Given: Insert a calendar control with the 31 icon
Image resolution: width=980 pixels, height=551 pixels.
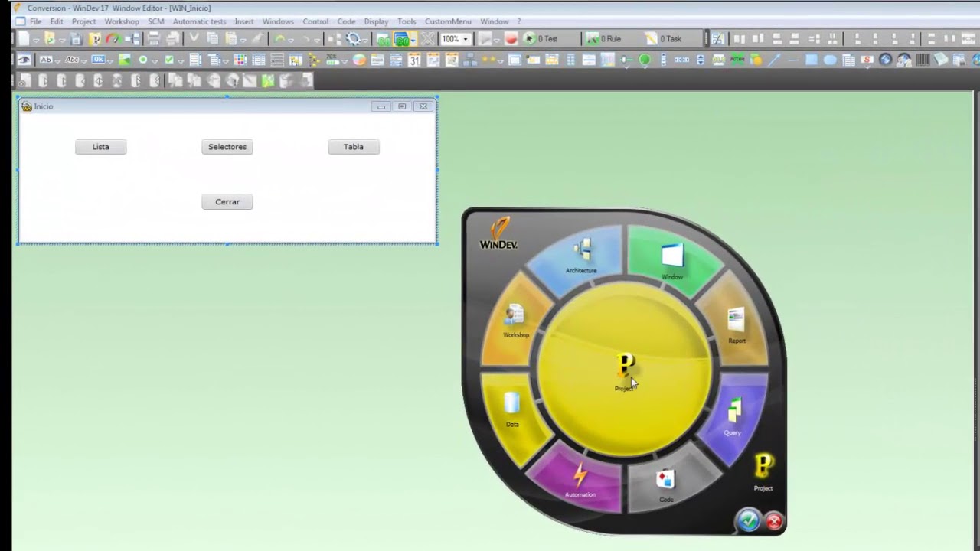Looking at the screenshot, I should pyautogui.click(x=414, y=59).
